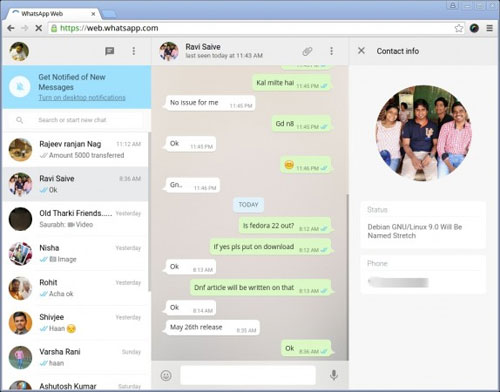Bookmark the page with the star icon
Viewport: 500px width, 392px height.
[459, 28]
